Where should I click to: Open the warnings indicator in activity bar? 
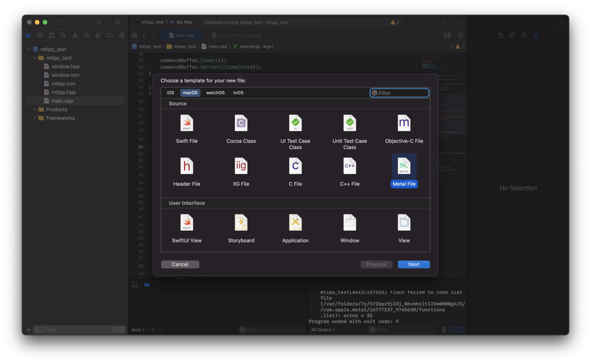395,22
